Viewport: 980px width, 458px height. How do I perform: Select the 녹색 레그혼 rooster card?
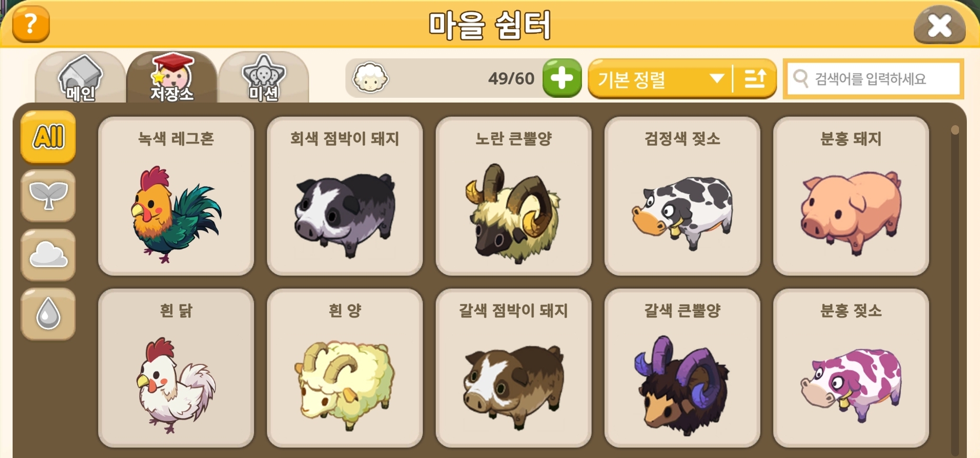tap(176, 196)
